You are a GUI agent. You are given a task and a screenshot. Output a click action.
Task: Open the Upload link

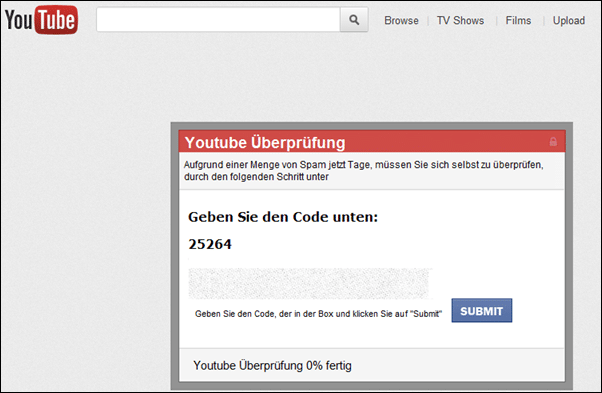coord(569,20)
